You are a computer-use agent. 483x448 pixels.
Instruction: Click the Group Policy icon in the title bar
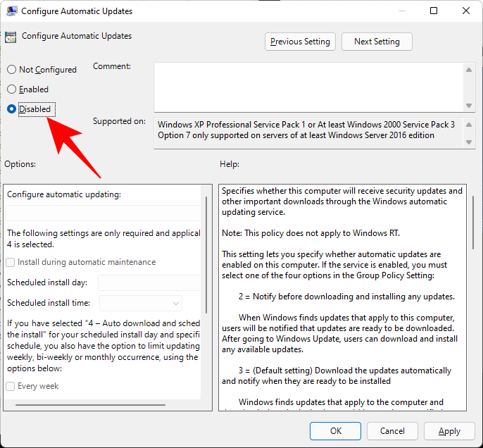tap(12, 11)
